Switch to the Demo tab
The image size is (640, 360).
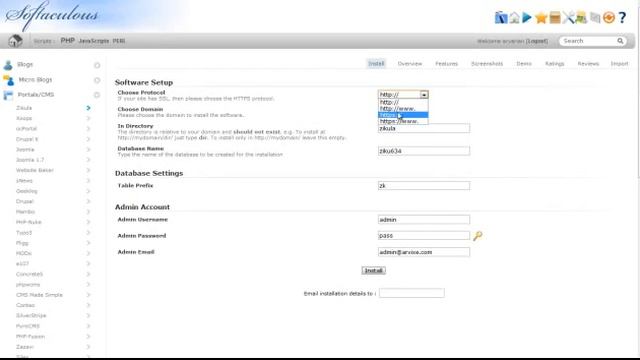tap(524, 64)
